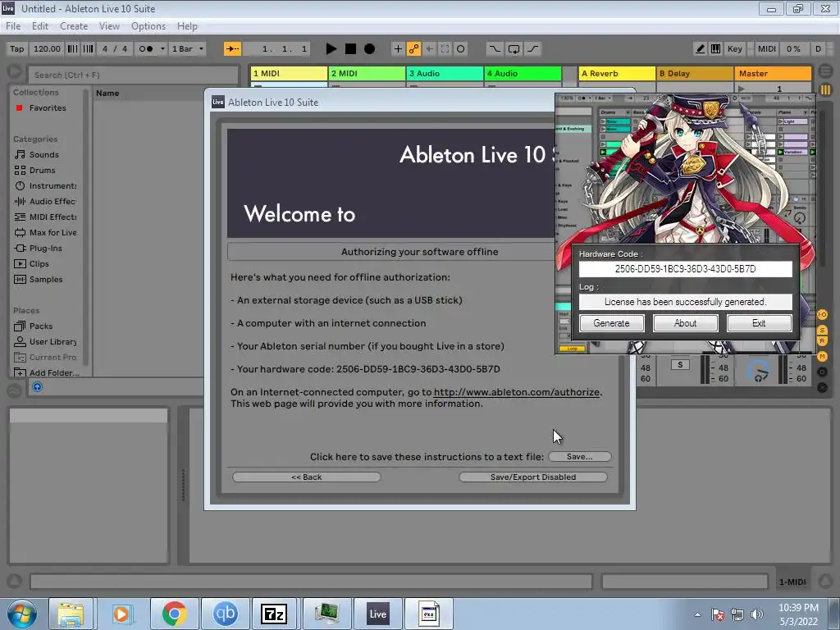Click Save button for instructions text file
Viewport: 840px width, 630px height.
580,456
